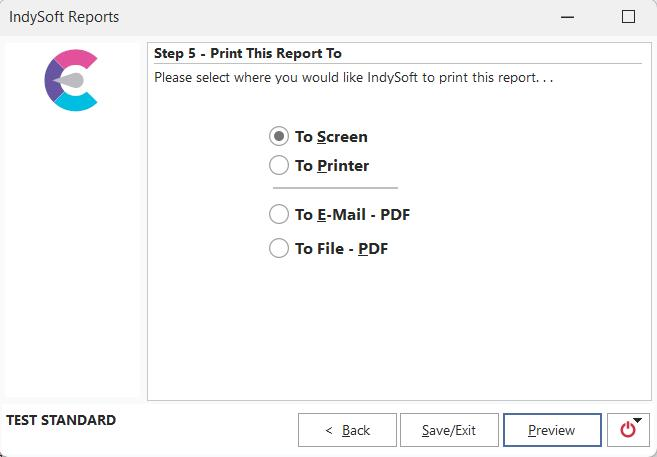Click the Preview button
The height and width of the screenshot is (457, 657).
(x=552, y=430)
